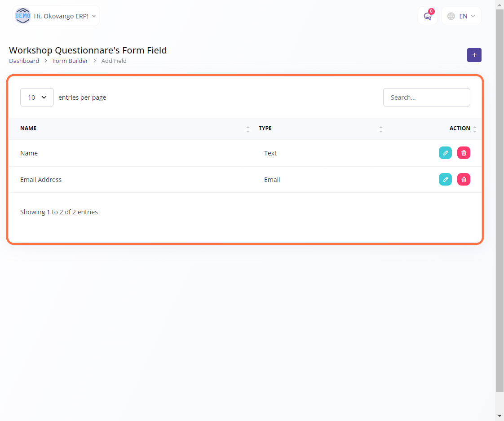Expand the Hi, Okovango ERP! user menu
Image resolution: width=504 pixels, height=421 pixels.
pyautogui.click(x=65, y=16)
